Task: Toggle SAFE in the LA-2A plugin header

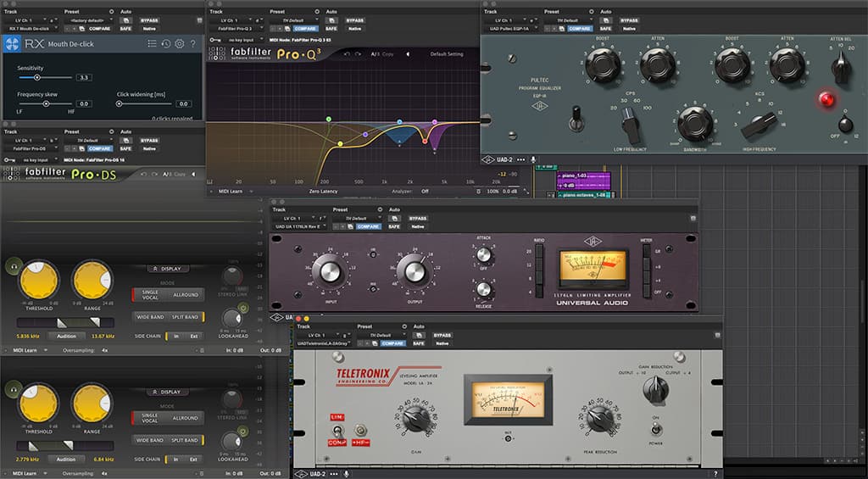Action: 418,343
